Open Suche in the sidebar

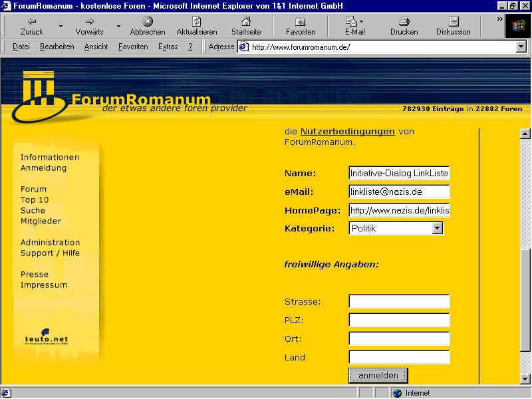[33, 210]
